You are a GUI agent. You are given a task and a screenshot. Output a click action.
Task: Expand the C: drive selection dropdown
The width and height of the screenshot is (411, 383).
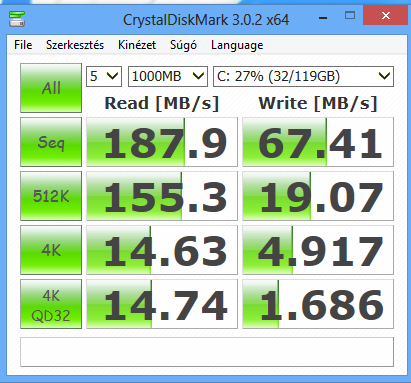coord(303,77)
